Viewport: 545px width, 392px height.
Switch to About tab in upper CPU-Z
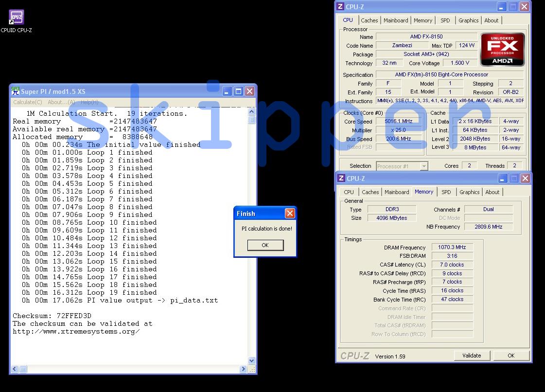point(492,20)
